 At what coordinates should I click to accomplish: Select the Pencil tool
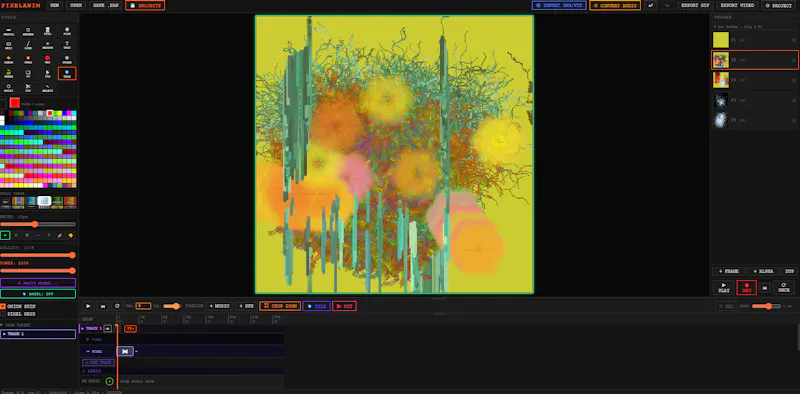point(9,31)
